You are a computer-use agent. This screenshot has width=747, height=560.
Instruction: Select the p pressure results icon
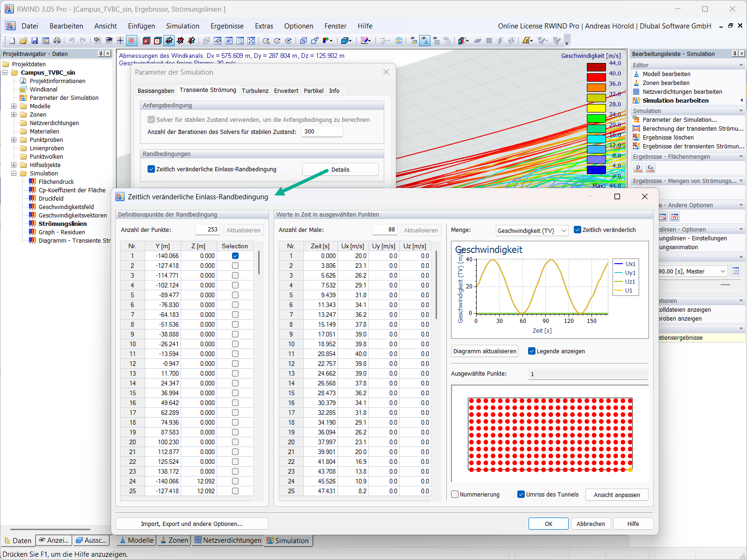pos(638,168)
